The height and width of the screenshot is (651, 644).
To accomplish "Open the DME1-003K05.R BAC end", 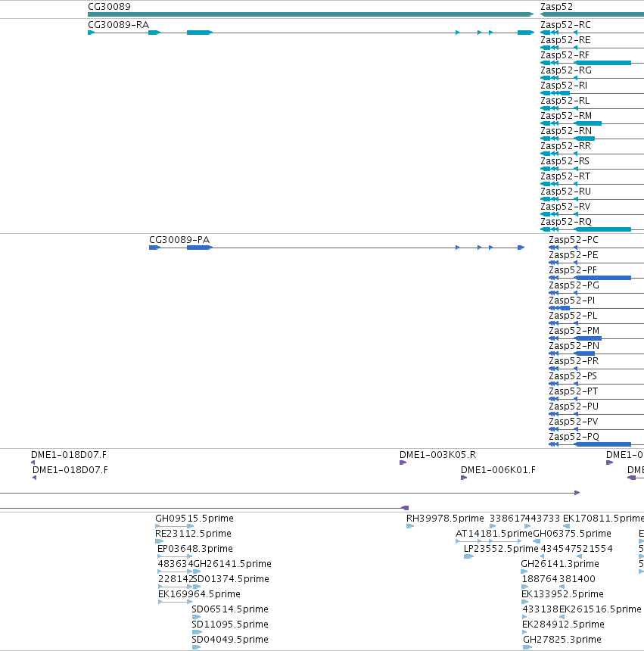I will [x=437, y=455].
